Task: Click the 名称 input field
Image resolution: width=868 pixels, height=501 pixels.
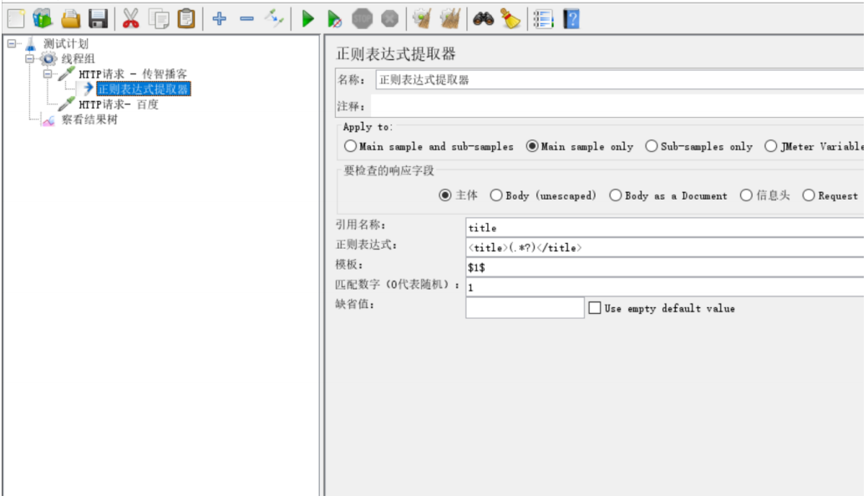Action: click(619, 79)
